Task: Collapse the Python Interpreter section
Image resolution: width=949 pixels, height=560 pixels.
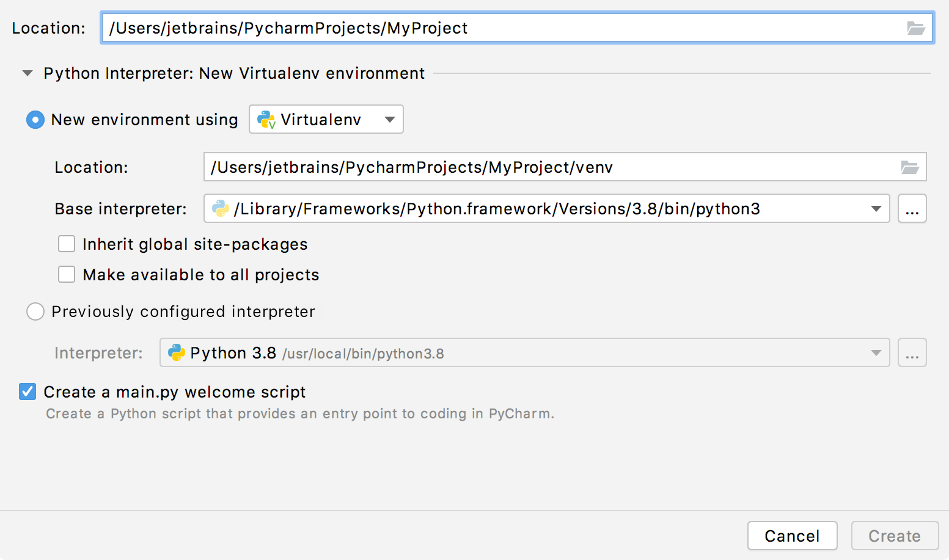Action: tap(27, 73)
